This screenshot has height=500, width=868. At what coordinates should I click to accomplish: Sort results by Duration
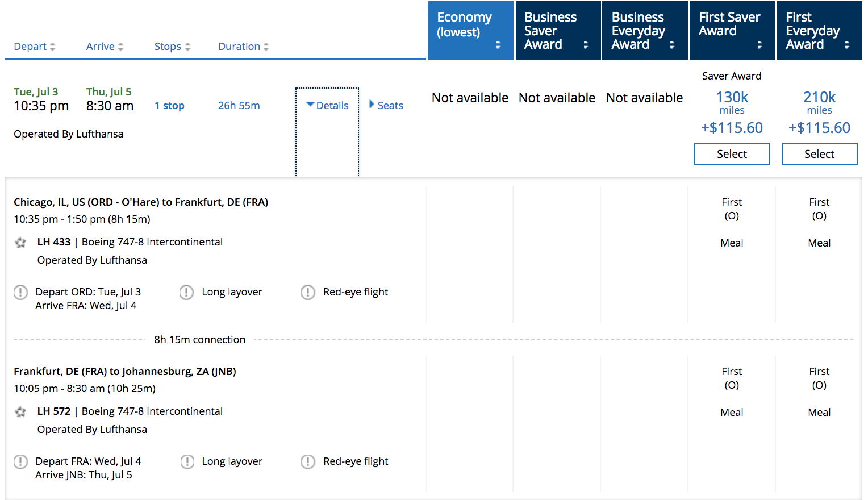243,47
